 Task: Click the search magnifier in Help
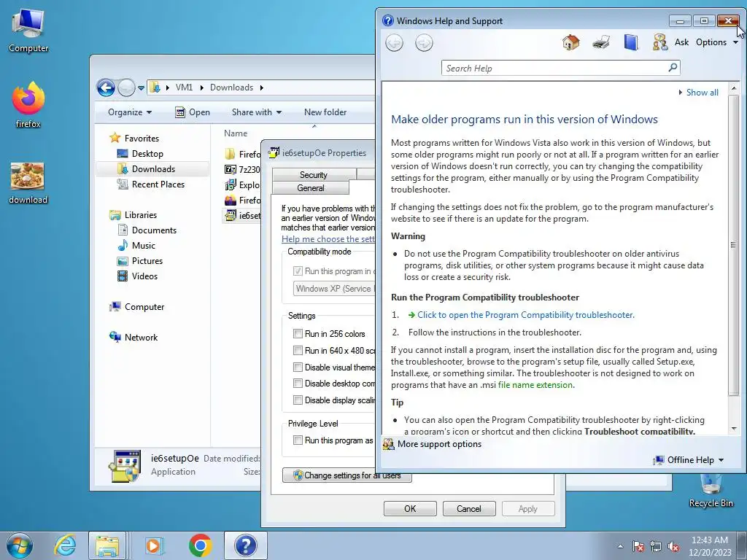pyautogui.click(x=673, y=68)
